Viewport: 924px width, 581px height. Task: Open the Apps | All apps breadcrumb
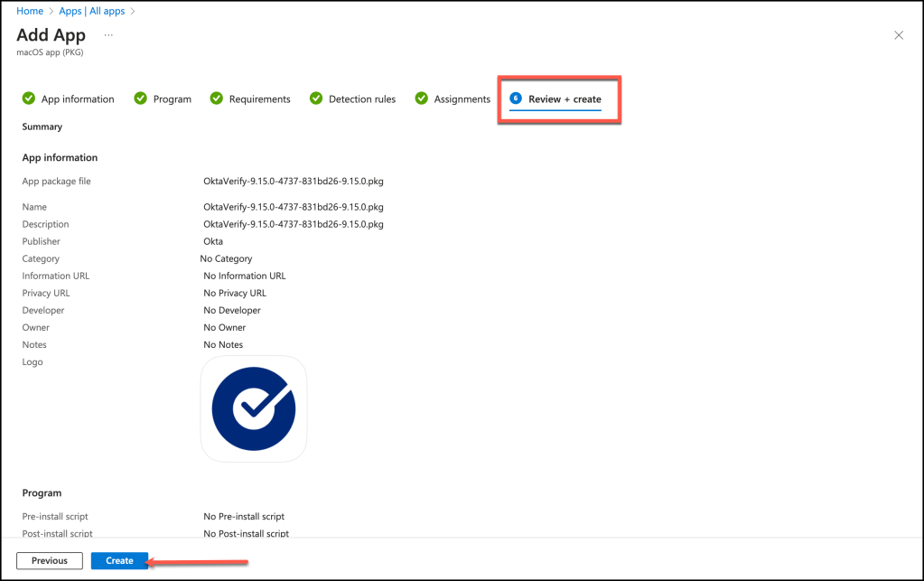point(91,11)
